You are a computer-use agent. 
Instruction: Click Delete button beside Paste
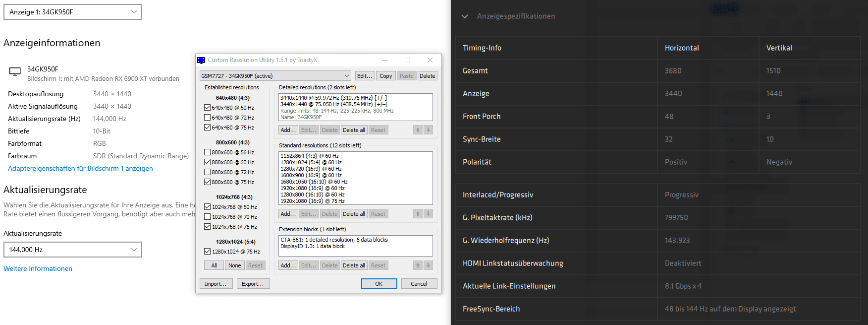pos(428,76)
